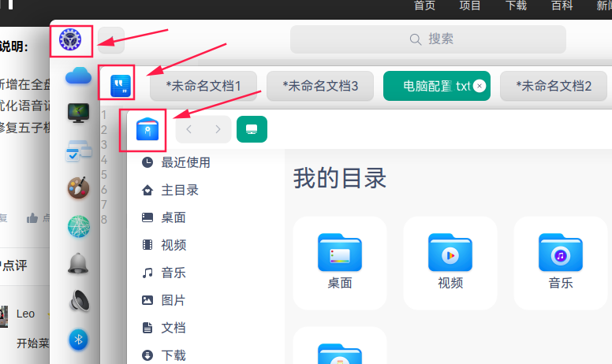Viewport: 612px width, 364px height.
Task: Click the 我的目录 heading
Action: [340, 178]
